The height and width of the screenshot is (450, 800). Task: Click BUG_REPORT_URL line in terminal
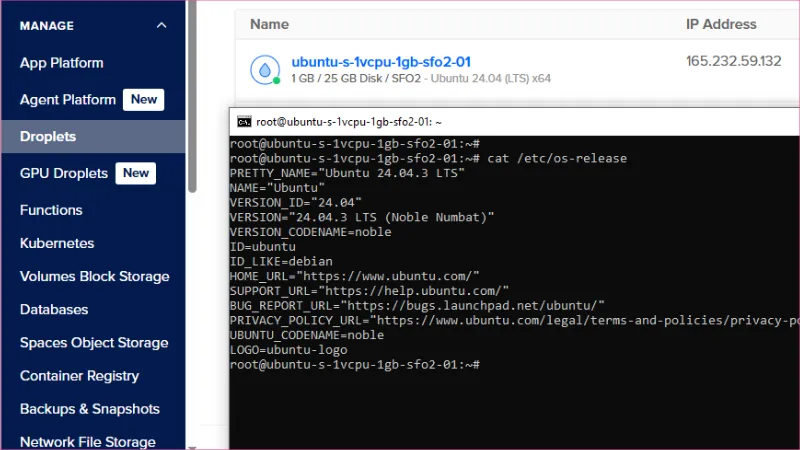pyautogui.click(x=417, y=306)
